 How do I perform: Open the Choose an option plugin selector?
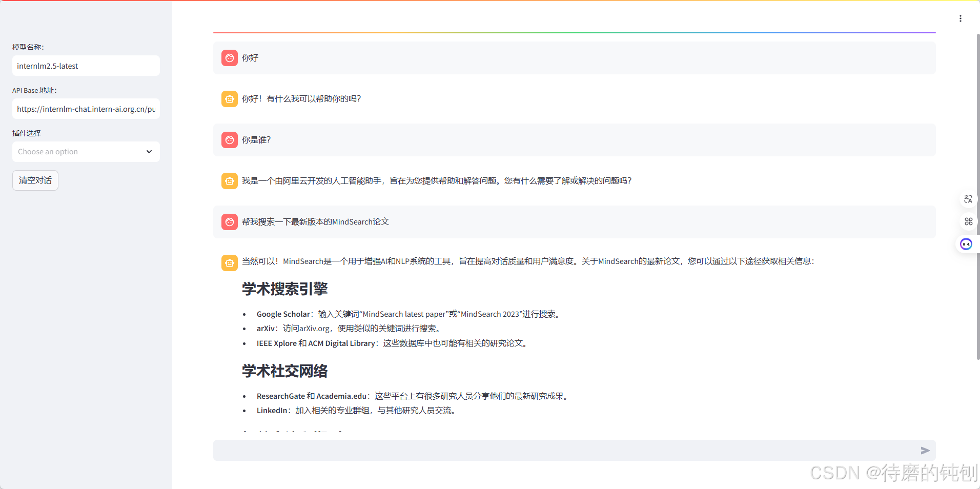point(86,152)
